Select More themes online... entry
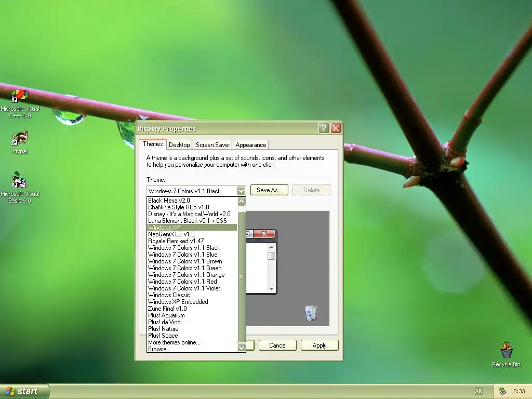 pos(192,342)
